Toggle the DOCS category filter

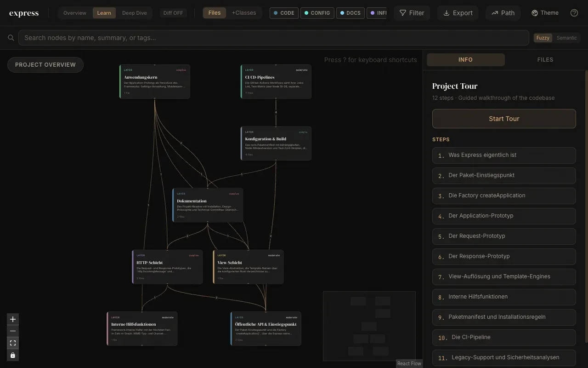350,13
